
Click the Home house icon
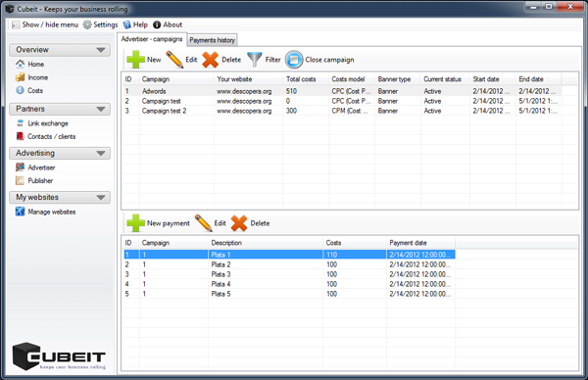pos(20,64)
